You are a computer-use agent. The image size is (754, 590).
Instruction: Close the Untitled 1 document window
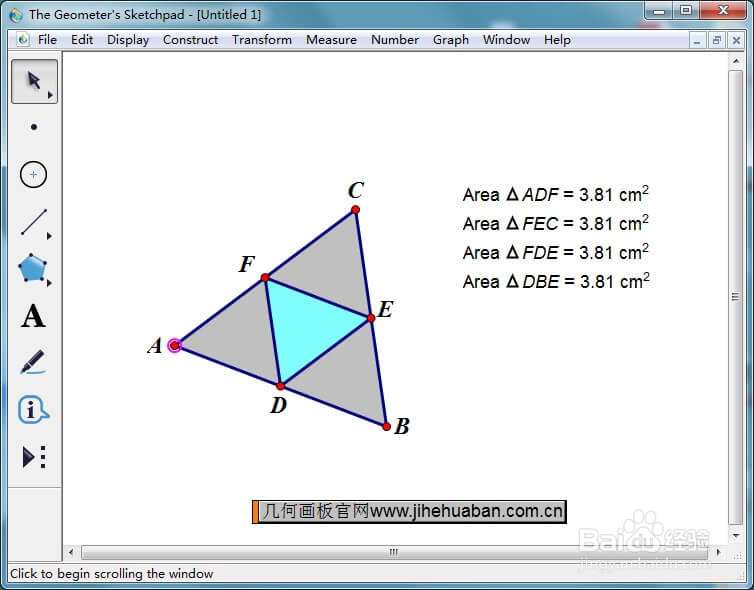pyautogui.click(x=736, y=41)
